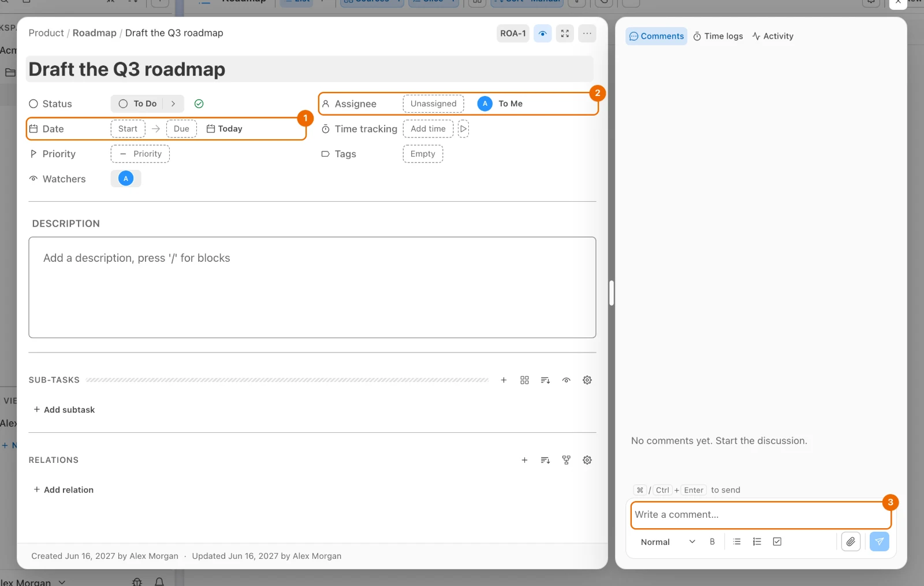
Task: Mark task complete with green checkmark
Action: [x=199, y=104]
